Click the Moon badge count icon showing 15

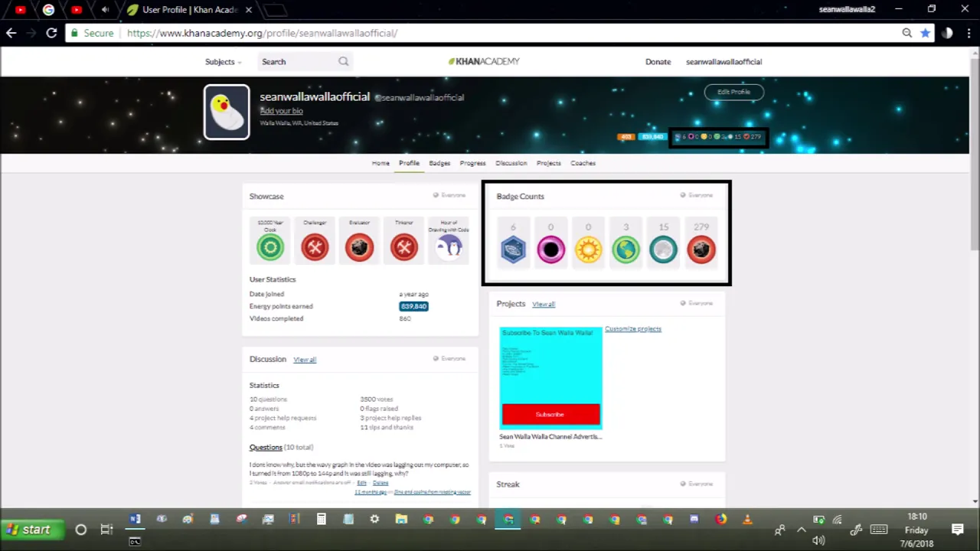[x=663, y=249]
